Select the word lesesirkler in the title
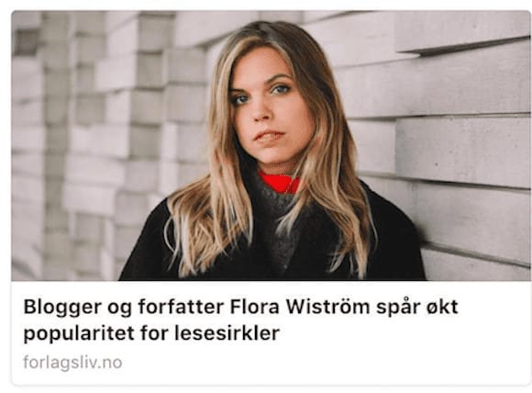Viewport: 532px width, 393px height. click(227, 333)
